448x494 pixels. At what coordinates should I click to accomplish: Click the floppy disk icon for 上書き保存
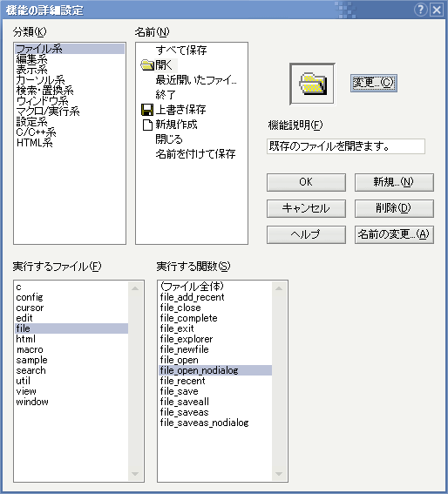147,110
